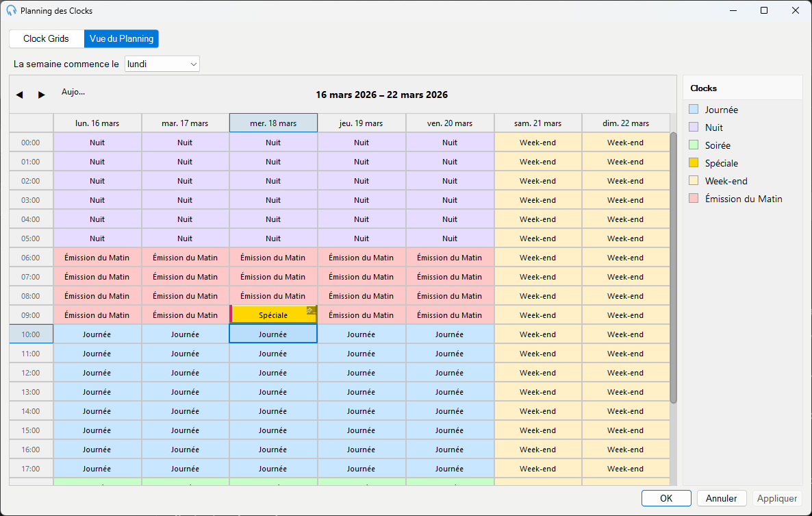The width and height of the screenshot is (812, 516).
Task: Cancel changes with Annuler button
Action: tap(721, 498)
